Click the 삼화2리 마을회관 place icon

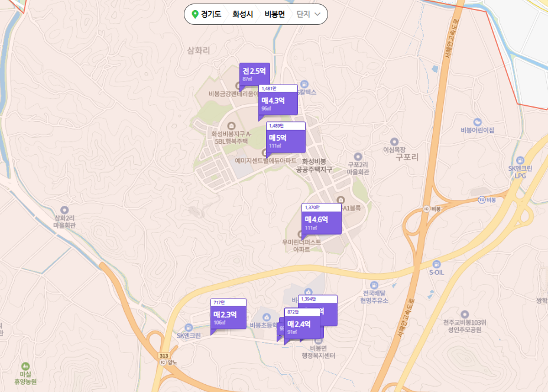coord(64,210)
